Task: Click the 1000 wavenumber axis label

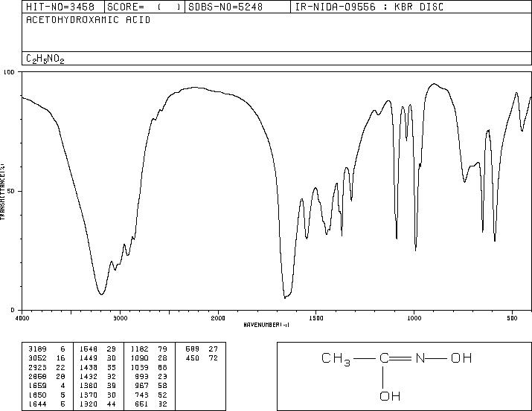Action: tap(414, 318)
